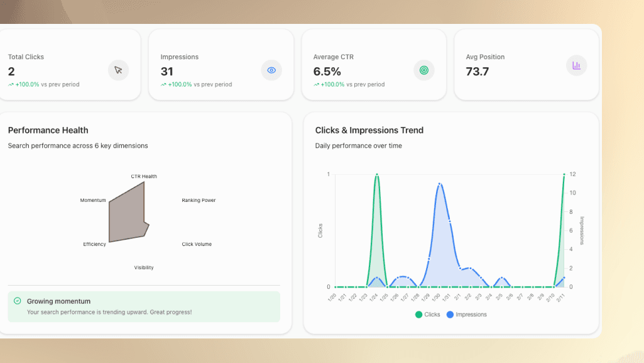The width and height of the screenshot is (644, 363).
Task: Click the green trend arrow under Total Clicks
Action: pos(11,84)
